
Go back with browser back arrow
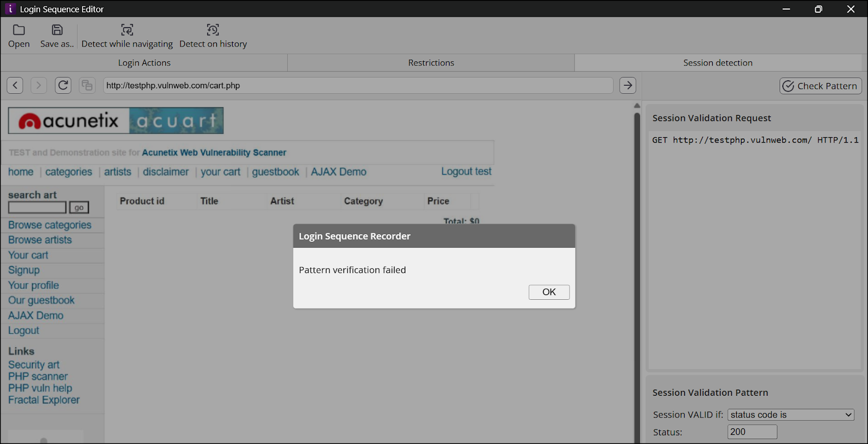pyautogui.click(x=15, y=85)
